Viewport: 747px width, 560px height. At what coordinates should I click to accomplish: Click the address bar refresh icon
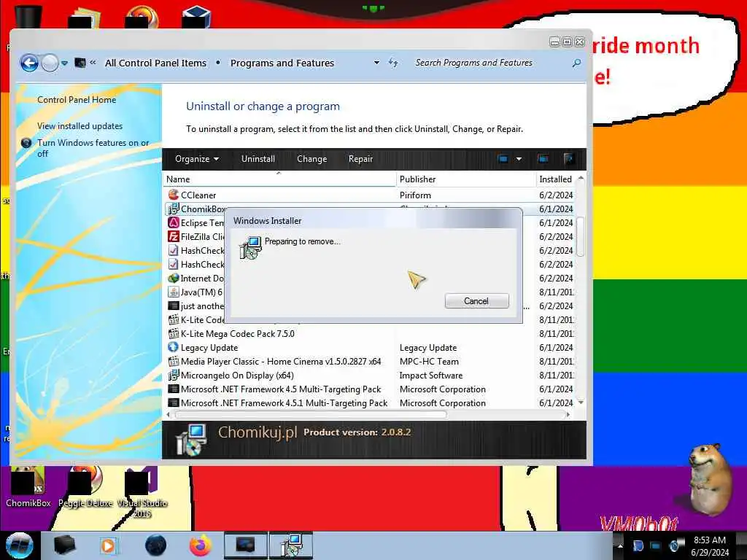[x=393, y=63]
